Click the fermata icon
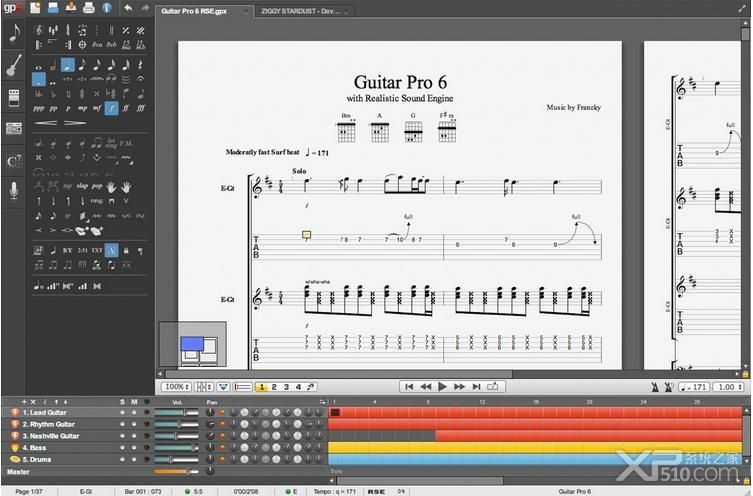This screenshot has width=753, height=496. 140,79
